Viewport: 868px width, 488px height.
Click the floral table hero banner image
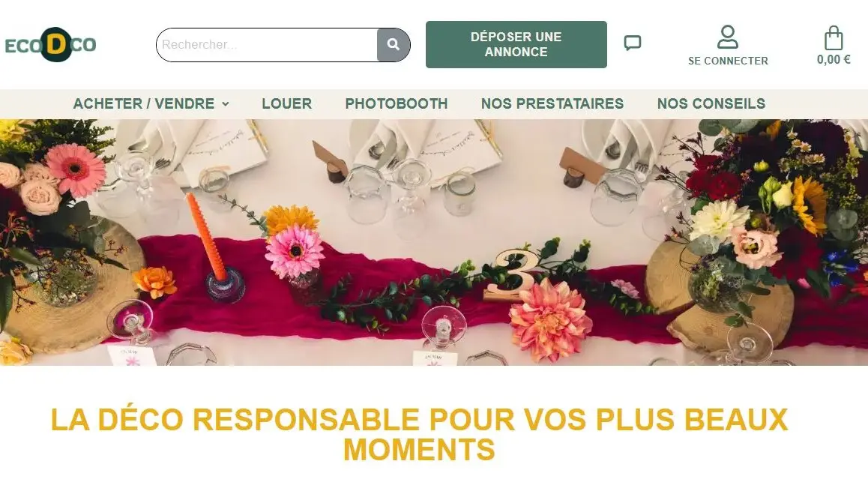[434, 242]
